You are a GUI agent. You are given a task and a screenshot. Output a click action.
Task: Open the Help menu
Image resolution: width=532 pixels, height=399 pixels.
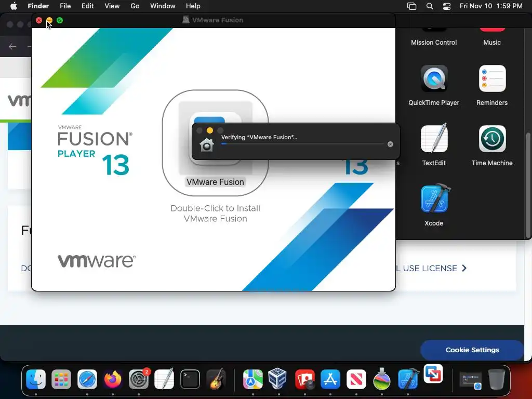pyautogui.click(x=193, y=6)
